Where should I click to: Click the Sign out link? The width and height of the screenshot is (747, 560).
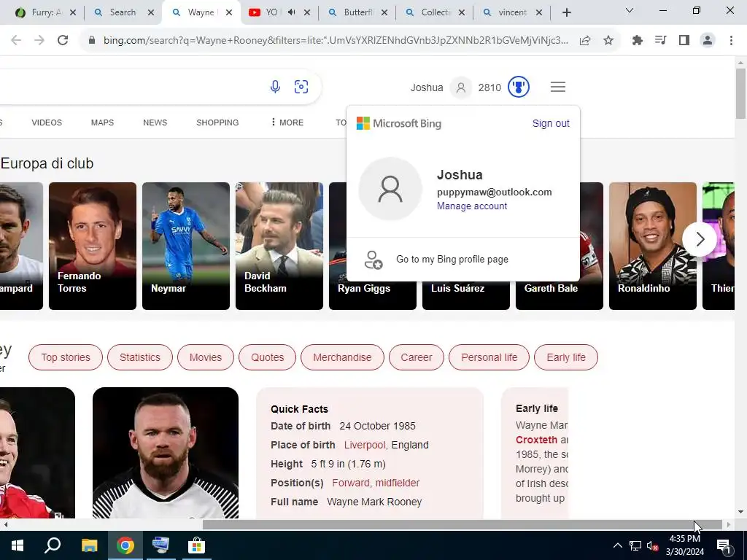click(551, 123)
